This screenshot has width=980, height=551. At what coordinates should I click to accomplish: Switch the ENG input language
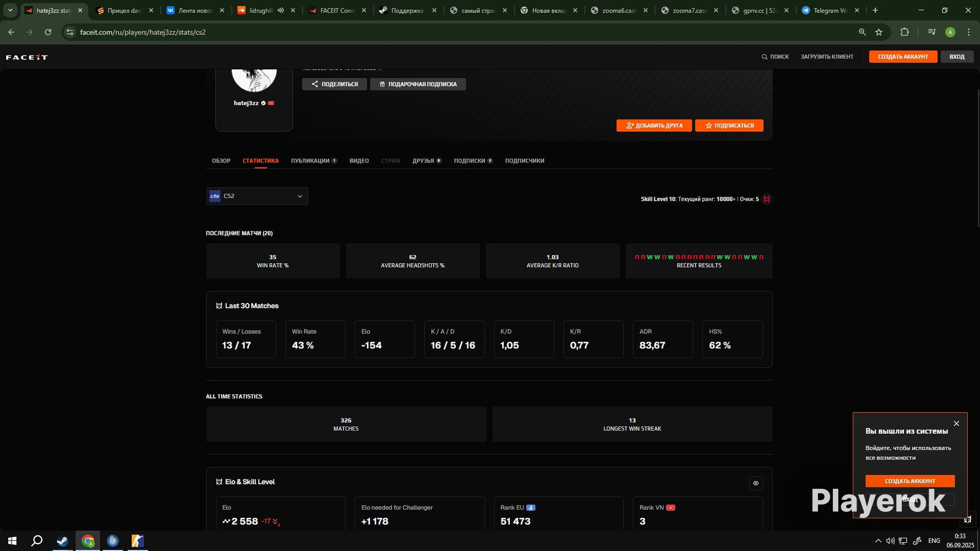click(x=934, y=541)
